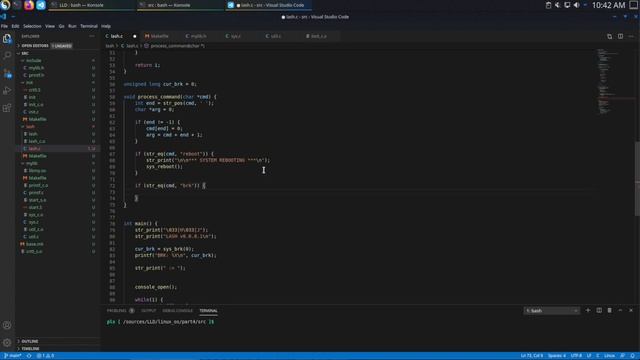The image size is (640, 360).
Task: Open the display icon in system tray
Action: [567, 5]
